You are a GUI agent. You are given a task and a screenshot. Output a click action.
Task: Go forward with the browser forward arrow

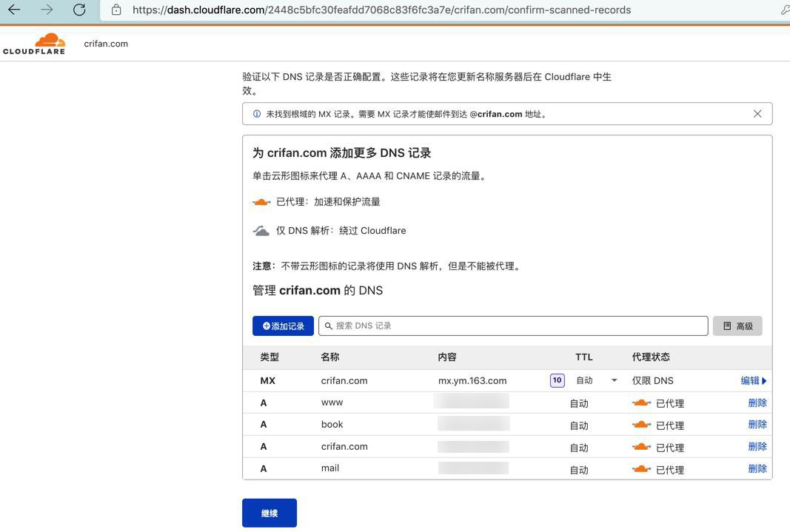[47, 10]
